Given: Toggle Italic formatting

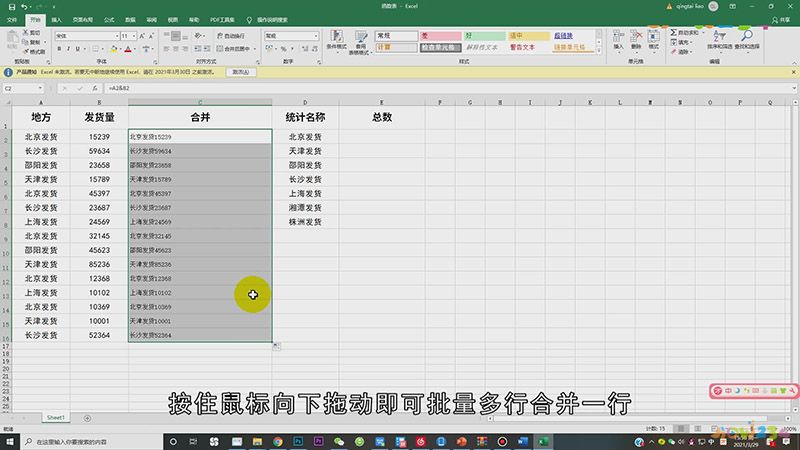Looking at the screenshot, I should click(68, 49).
